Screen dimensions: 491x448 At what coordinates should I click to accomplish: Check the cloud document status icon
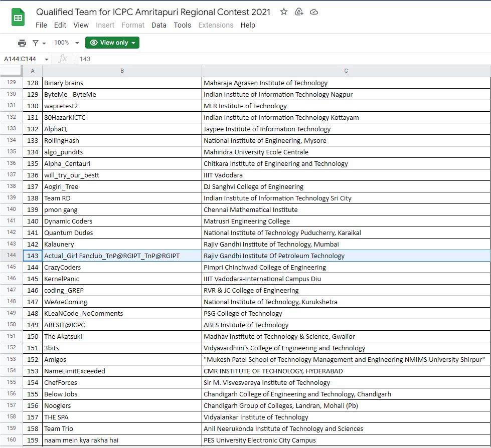[314, 12]
